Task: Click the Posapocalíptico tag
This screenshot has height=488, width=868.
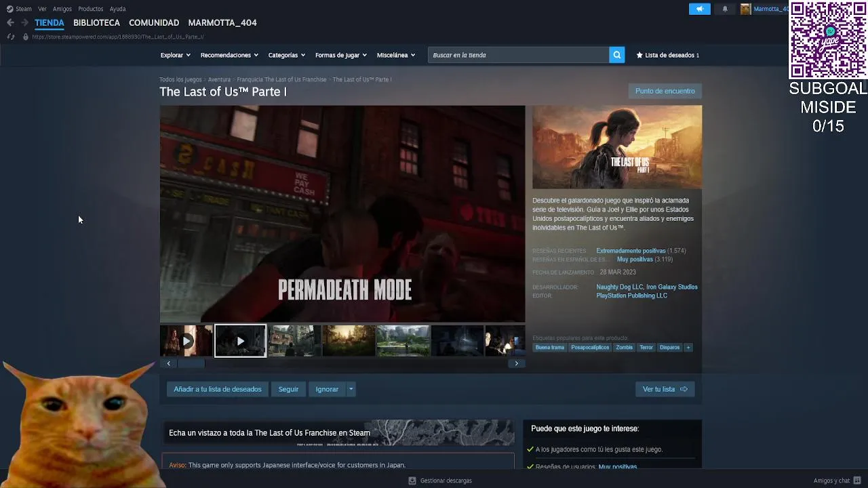Action: [x=590, y=348]
